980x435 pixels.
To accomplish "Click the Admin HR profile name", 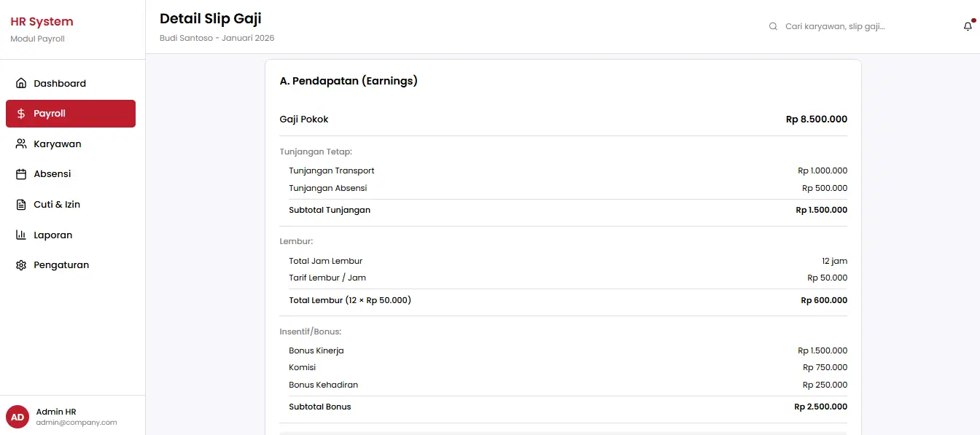I will coord(56,412).
